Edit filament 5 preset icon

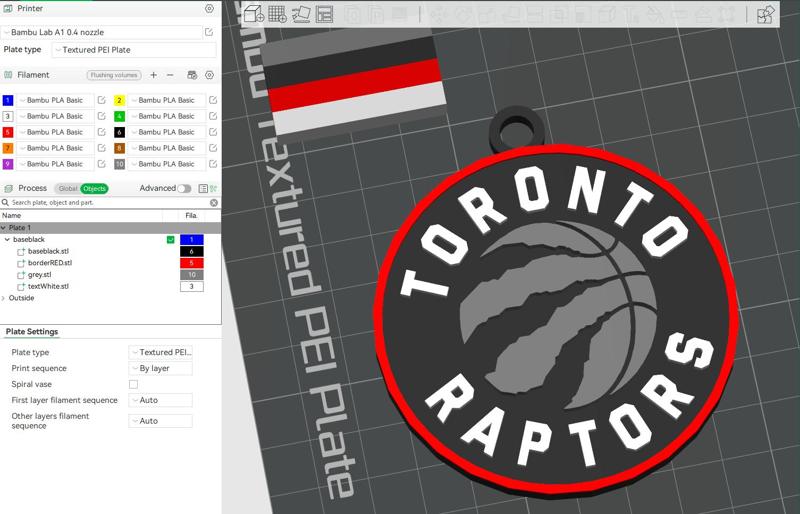tap(102, 132)
